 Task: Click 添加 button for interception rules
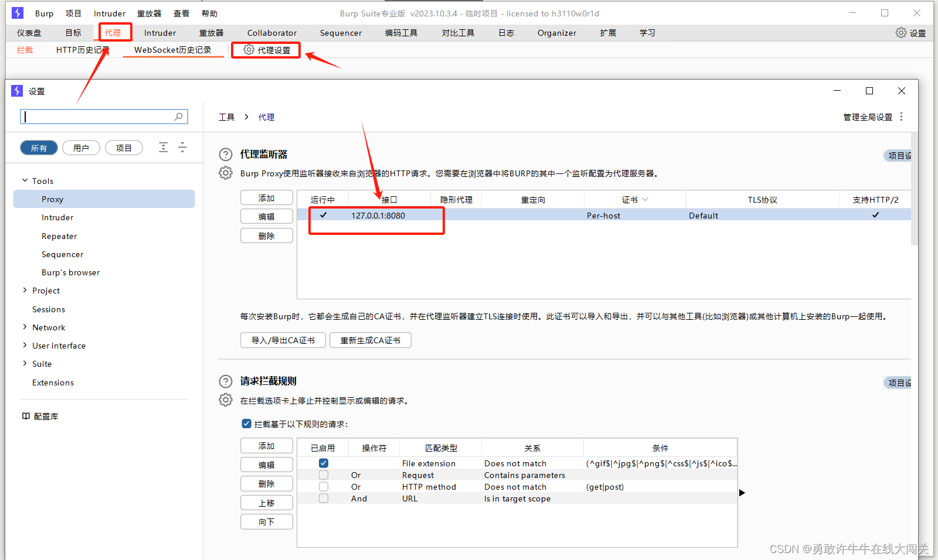pyautogui.click(x=267, y=446)
